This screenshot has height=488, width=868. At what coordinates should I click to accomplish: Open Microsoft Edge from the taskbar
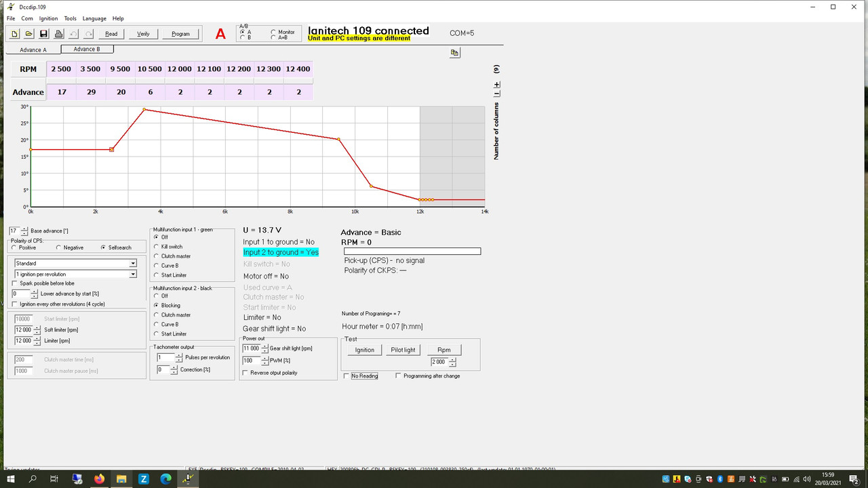click(166, 479)
